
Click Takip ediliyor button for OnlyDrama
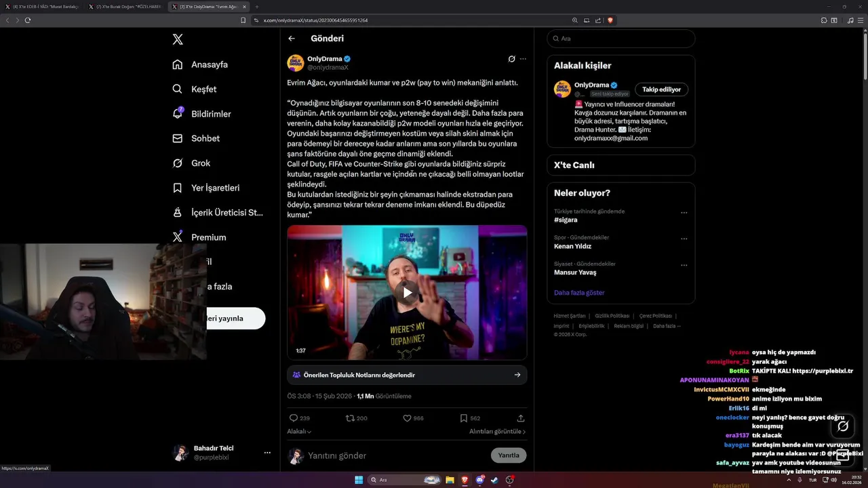[x=662, y=89]
